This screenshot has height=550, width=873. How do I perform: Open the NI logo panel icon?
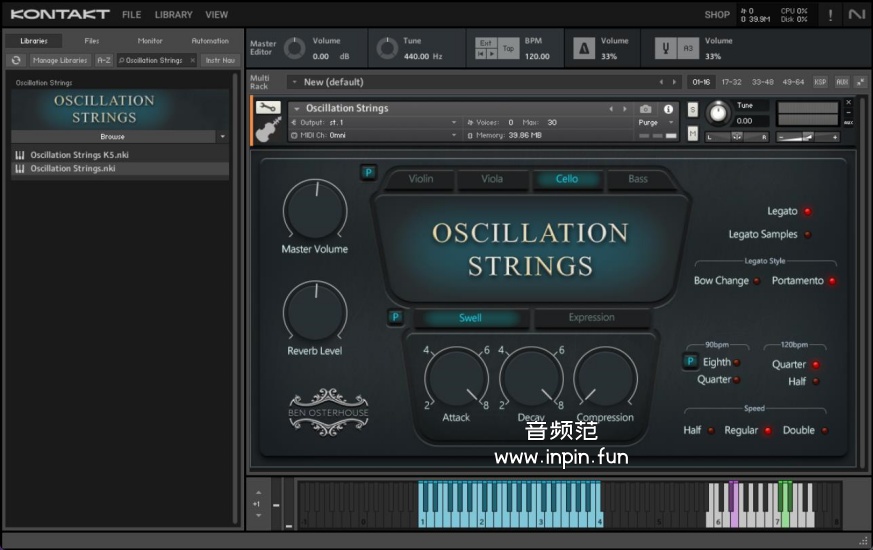[856, 15]
